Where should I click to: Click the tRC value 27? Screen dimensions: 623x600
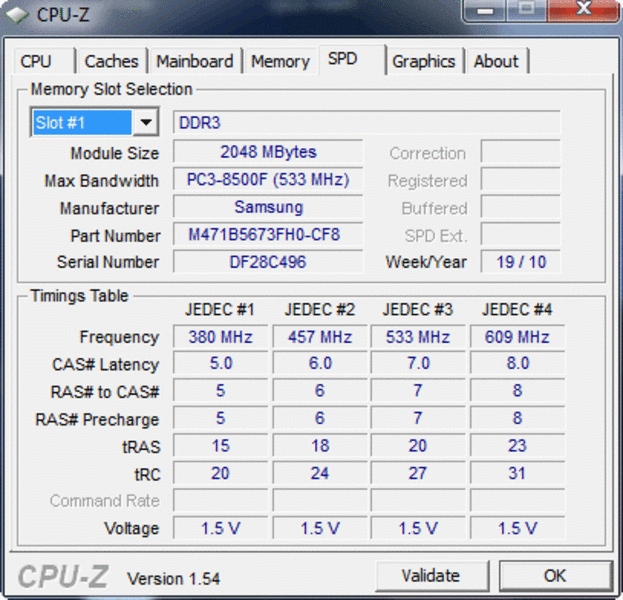click(x=418, y=473)
